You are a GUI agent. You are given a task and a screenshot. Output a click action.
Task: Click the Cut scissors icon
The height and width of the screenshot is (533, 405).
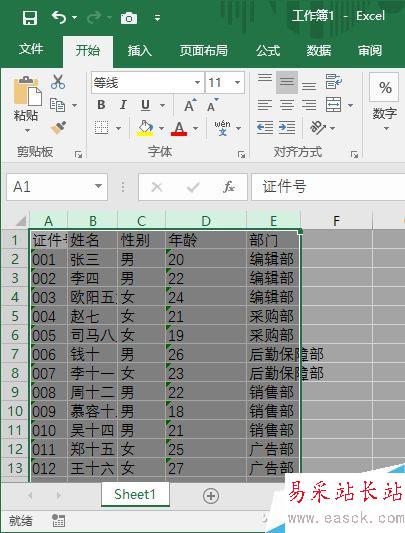[x=58, y=82]
